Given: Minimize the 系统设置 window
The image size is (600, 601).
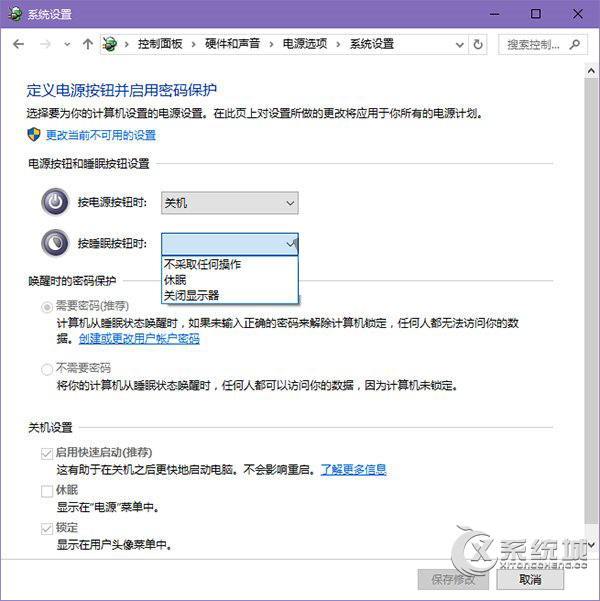Looking at the screenshot, I should point(495,14).
